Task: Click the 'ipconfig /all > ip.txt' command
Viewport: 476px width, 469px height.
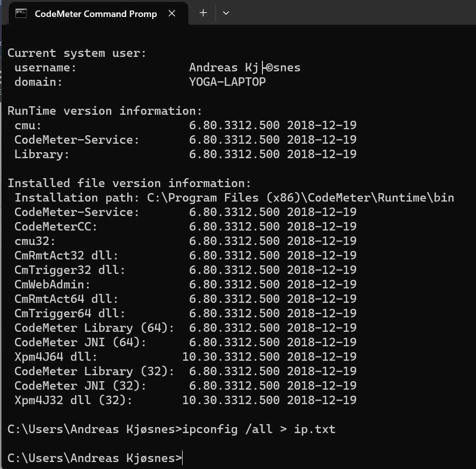Action: 258,429
